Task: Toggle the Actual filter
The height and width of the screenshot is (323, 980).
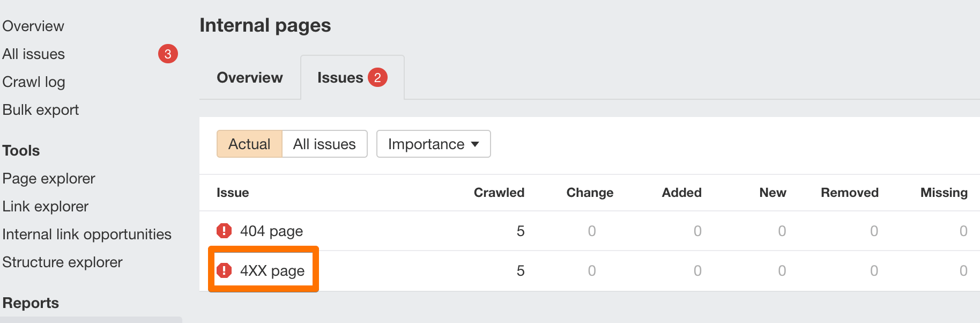Action: [249, 144]
